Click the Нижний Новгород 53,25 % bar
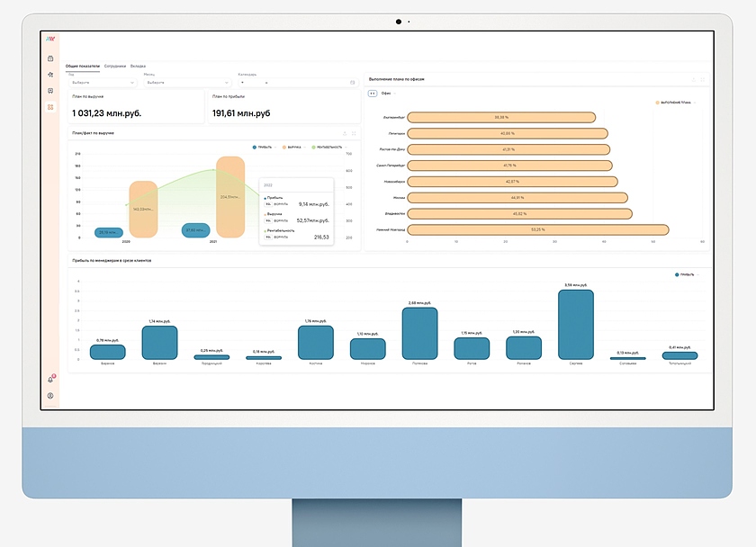Screen dimensions: 756x547 [537, 229]
